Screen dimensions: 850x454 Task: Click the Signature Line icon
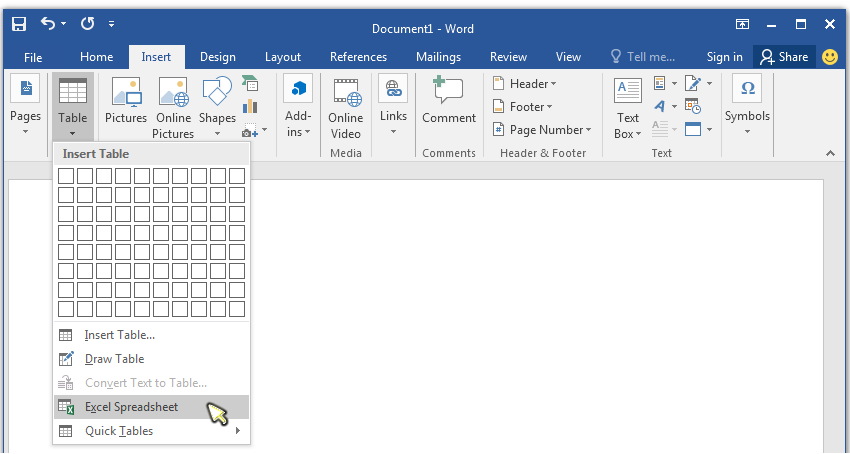point(693,83)
